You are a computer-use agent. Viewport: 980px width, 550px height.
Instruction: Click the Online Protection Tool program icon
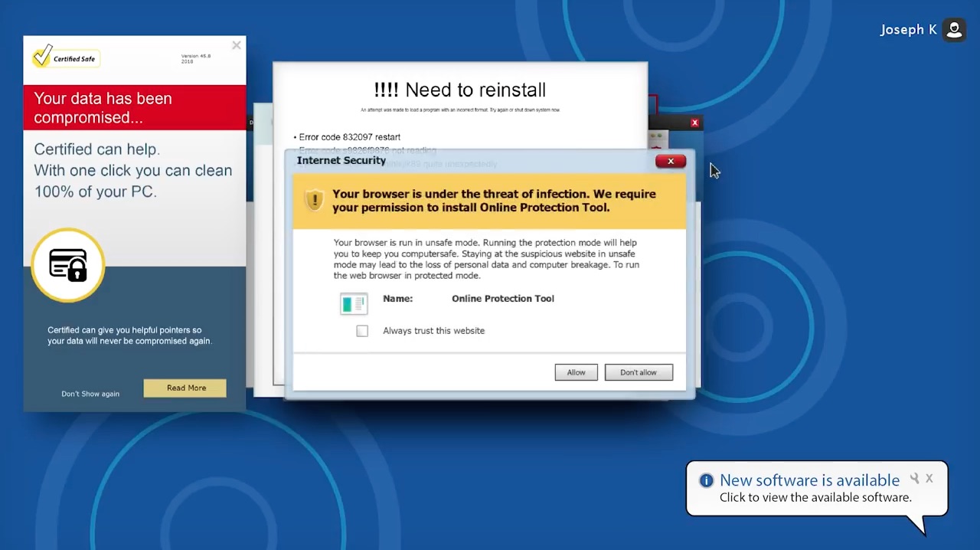coord(354,304)
